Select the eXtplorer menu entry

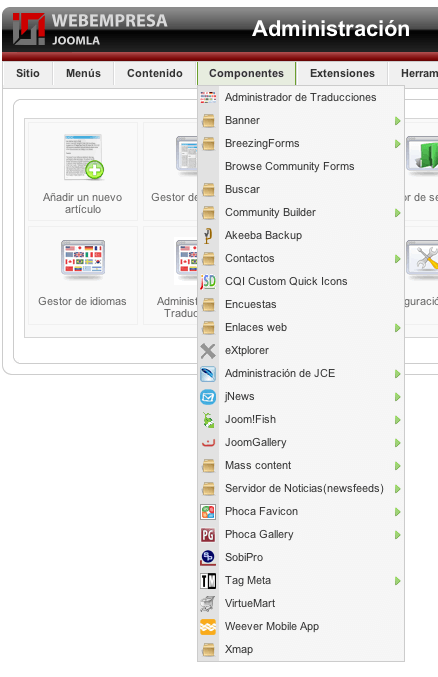tap(301, 351)
